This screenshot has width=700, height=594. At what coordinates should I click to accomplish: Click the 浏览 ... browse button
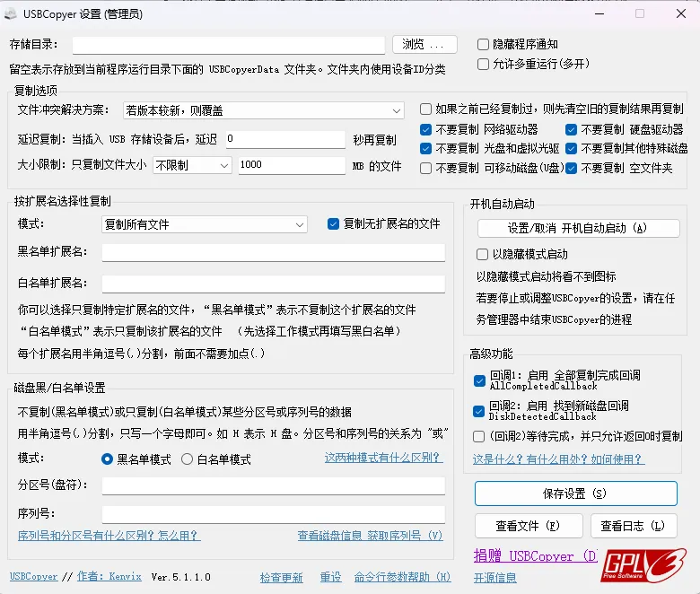[x=424, y=45]
